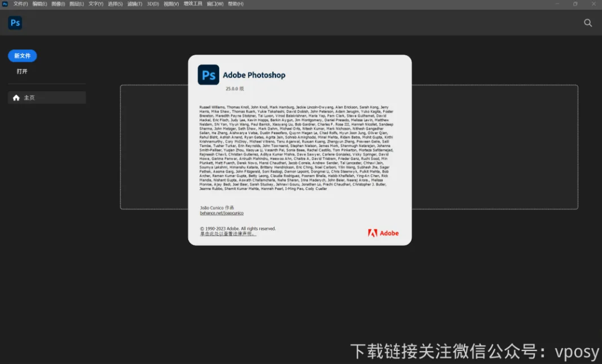Open the 窗口(W) menu
The width and height of the screenshot is (602, 364).
215,4
